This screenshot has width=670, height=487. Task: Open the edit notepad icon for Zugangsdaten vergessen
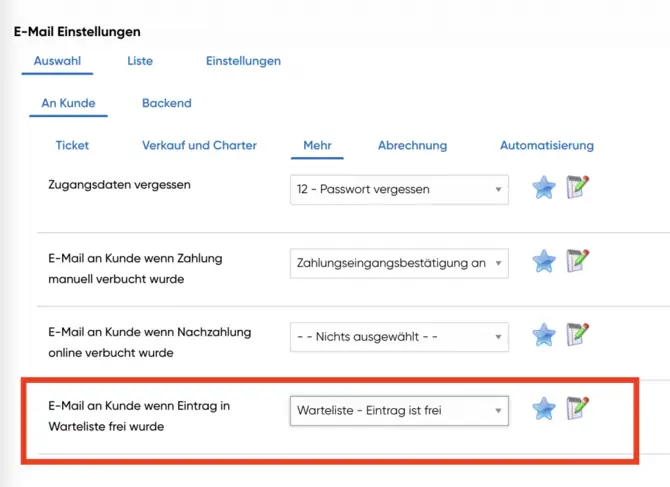(577, 187)
